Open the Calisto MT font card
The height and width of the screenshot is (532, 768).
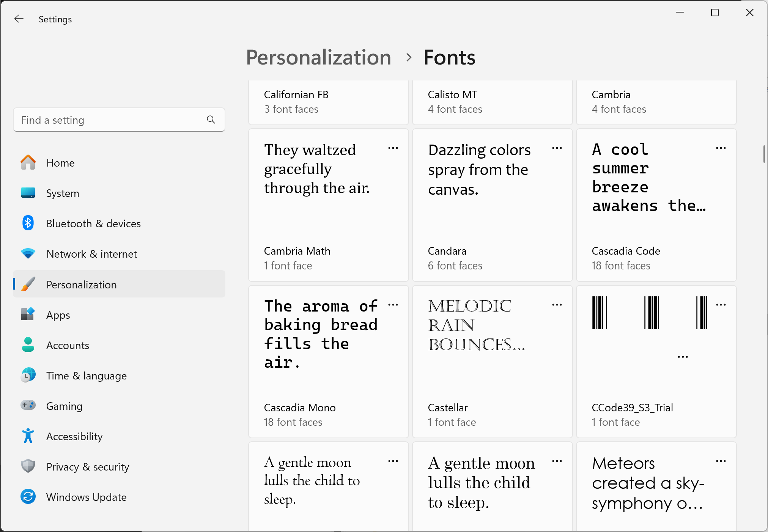(493, 102)
